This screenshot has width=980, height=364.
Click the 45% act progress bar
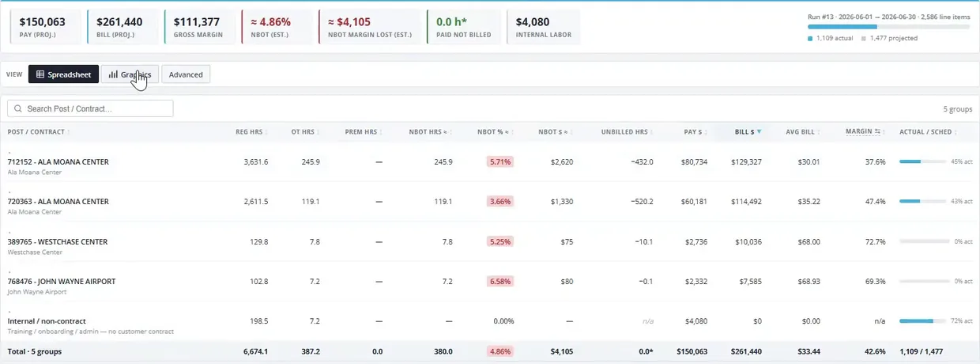[x=923, y=161]
